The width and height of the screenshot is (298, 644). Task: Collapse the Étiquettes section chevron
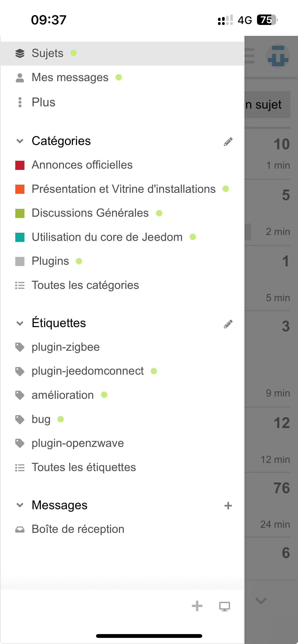click(20, 324)
